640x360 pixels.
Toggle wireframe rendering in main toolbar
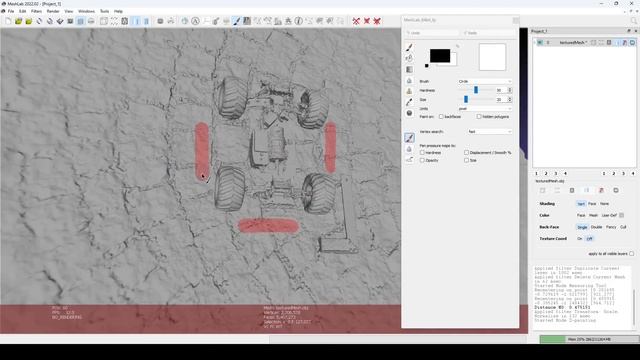(124, 21)
